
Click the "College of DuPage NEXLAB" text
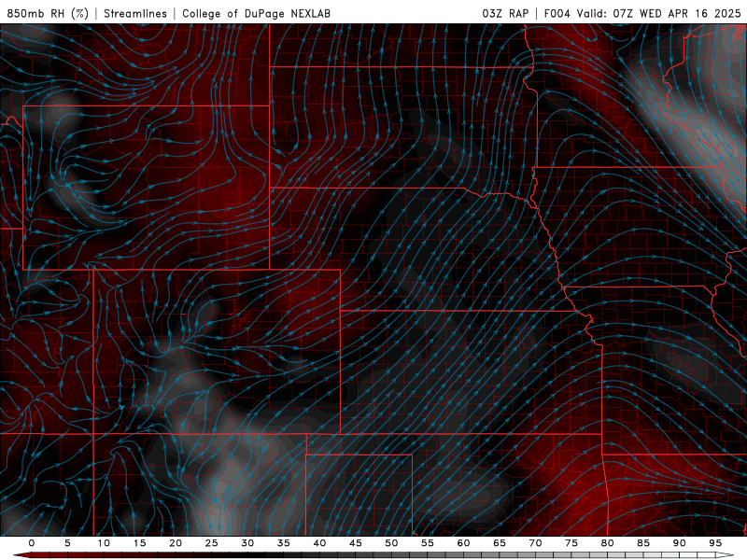point(256,13)
